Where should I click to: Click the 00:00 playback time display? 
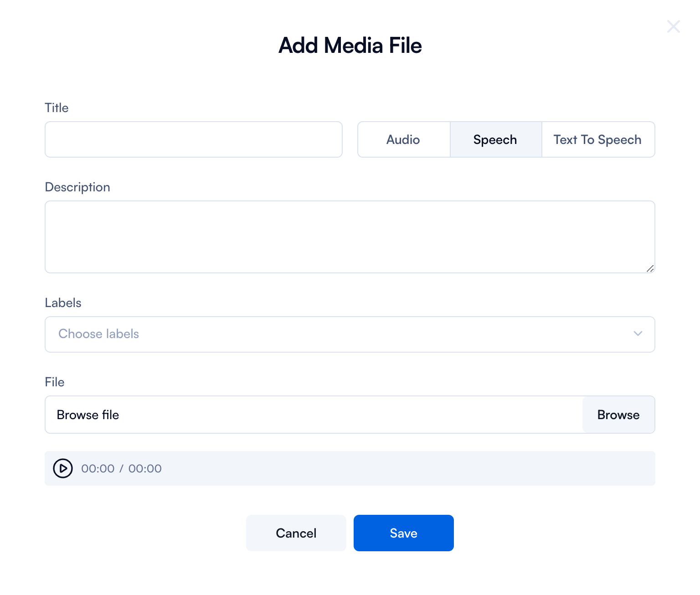coord(97,468)
